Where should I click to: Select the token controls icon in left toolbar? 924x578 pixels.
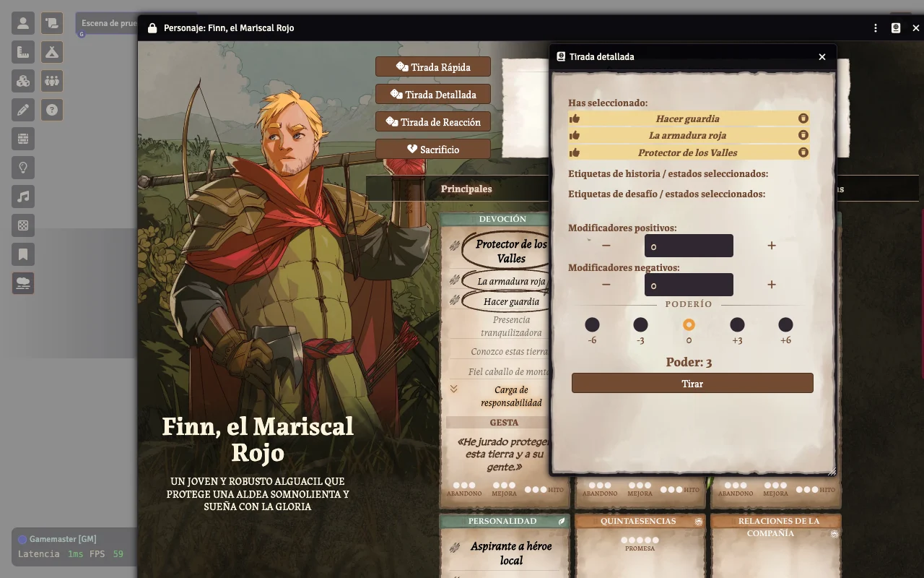23,23
